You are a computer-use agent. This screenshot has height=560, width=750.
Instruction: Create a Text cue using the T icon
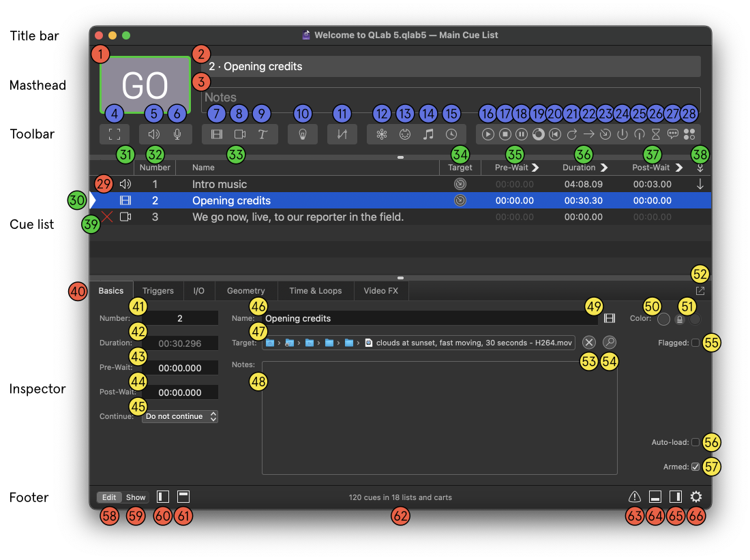pyautogui.click(x=262, y=134)
